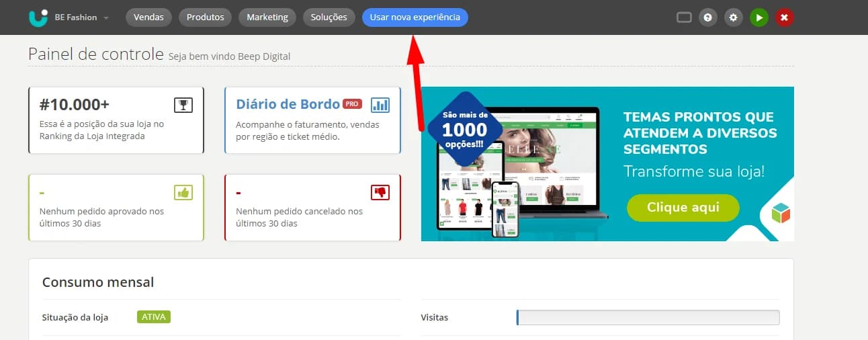The height and width of the screenshot is (340, 868).
Task: Click Transforme sua loja! banner text
Action: click(x=694, y=171)
